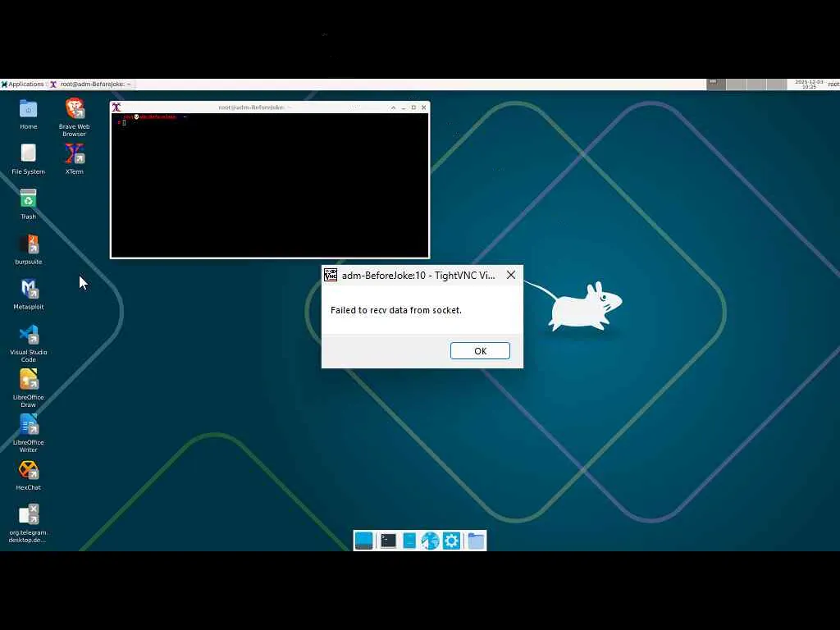
Task: Launch Web Browser globe icon in dock
Action: click(x=430, y=541)
